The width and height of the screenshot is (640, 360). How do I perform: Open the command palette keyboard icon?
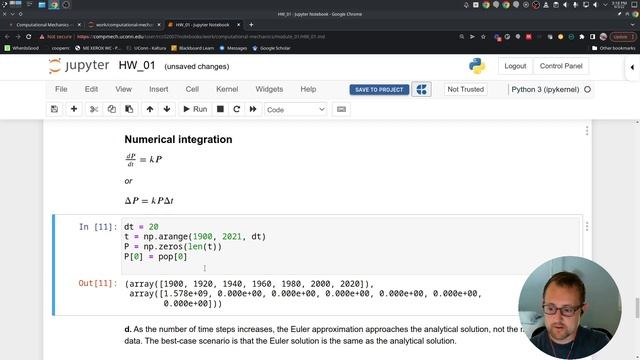point(341,109)
